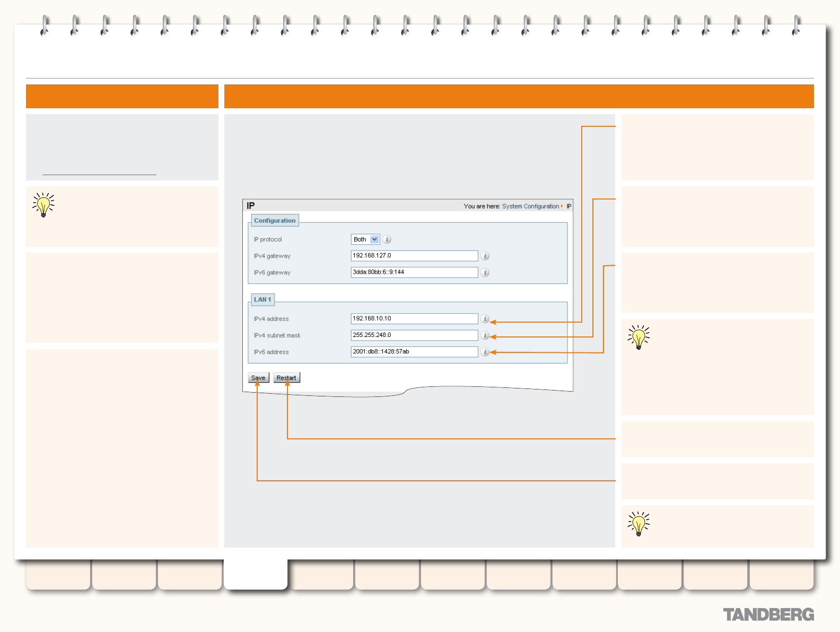
Task: Open the IP protocol dropdown showing Both
Action: coord(365,239)
